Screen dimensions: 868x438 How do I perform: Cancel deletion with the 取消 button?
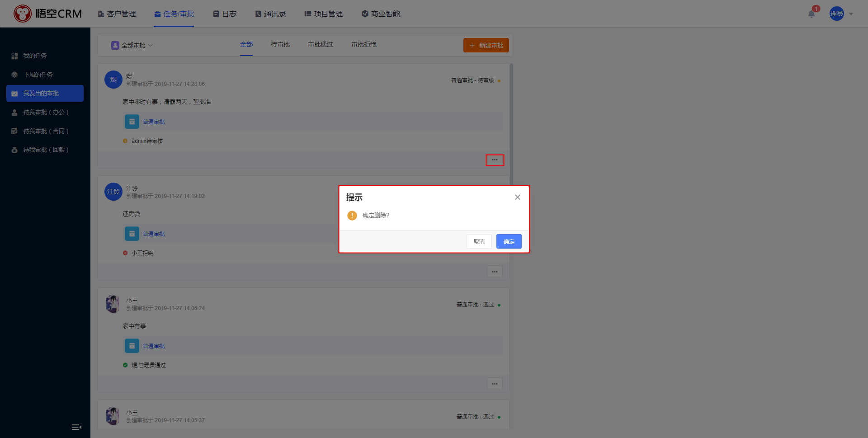pos(479,241)
